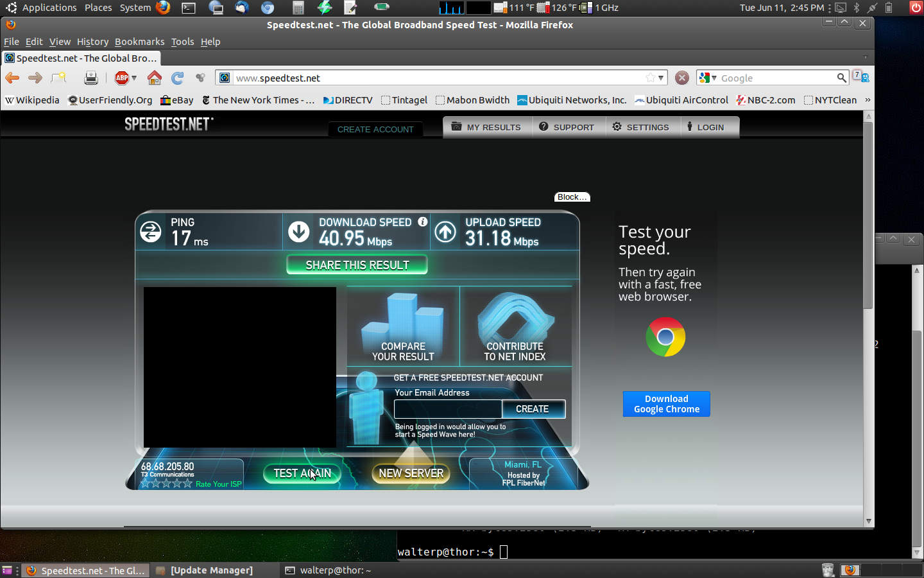
Task: Expand the URL bar history dropdown
Action: point(661,78)
